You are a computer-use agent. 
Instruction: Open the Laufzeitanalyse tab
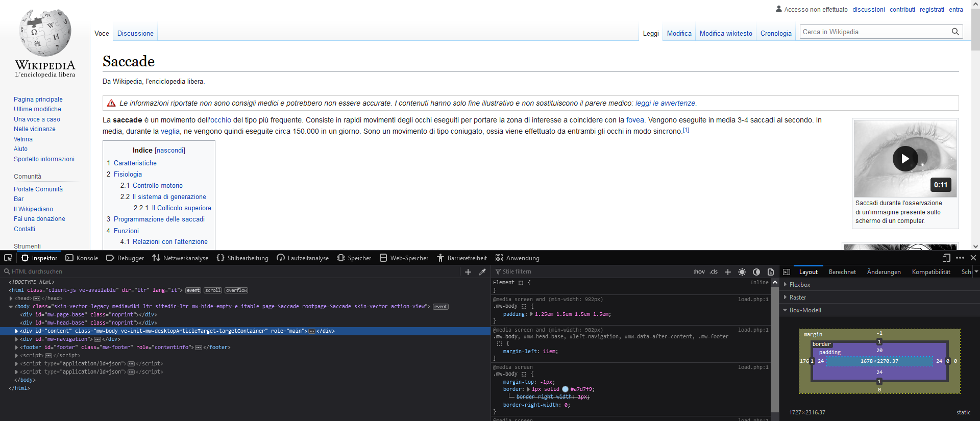[303, 258]
